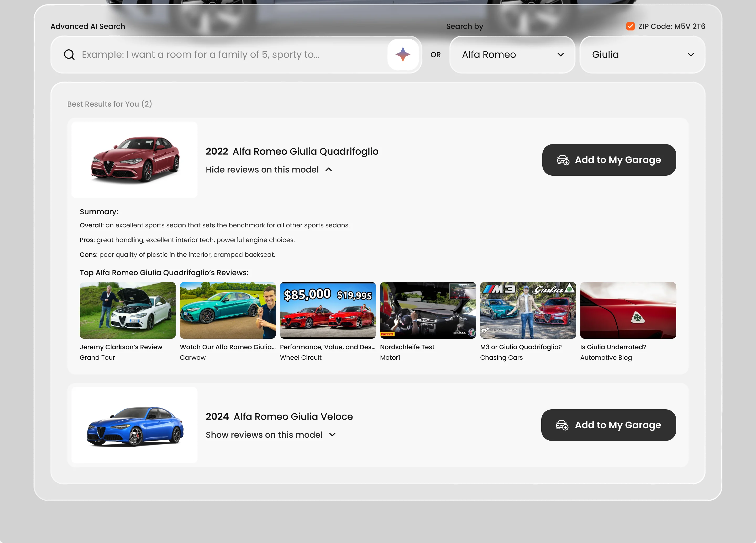Add the 2022 Giulia Quadrifoglio to My Garage
The image size is (756, 543).
(609, 160)
